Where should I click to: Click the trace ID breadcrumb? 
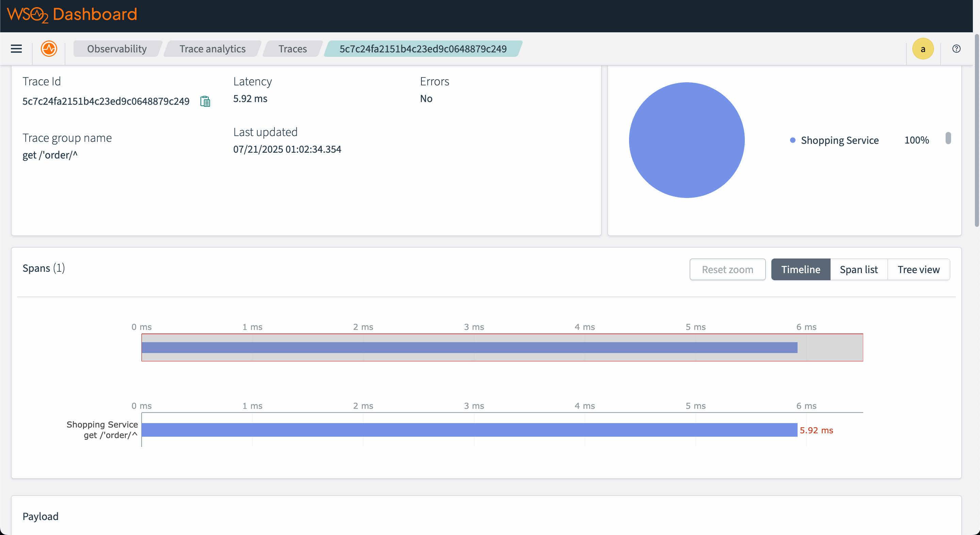click(423, 49)
